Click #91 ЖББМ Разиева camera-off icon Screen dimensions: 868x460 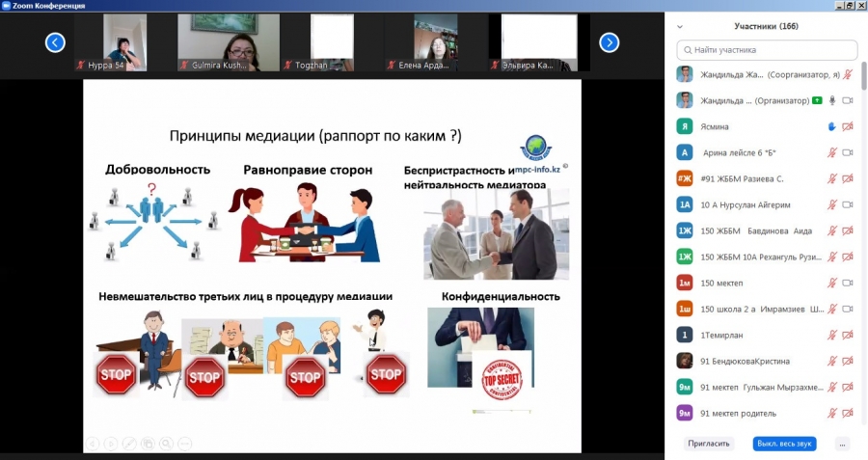[x=848, y=178]
